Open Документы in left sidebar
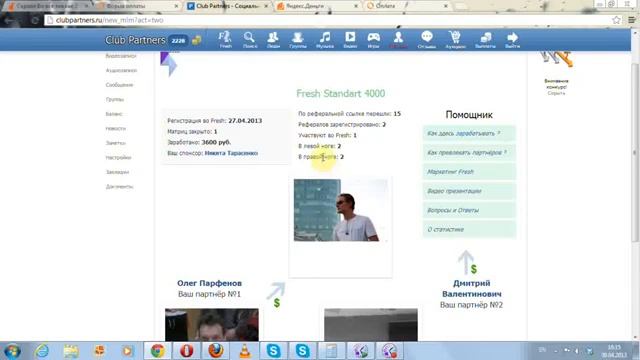 (119, 187)
